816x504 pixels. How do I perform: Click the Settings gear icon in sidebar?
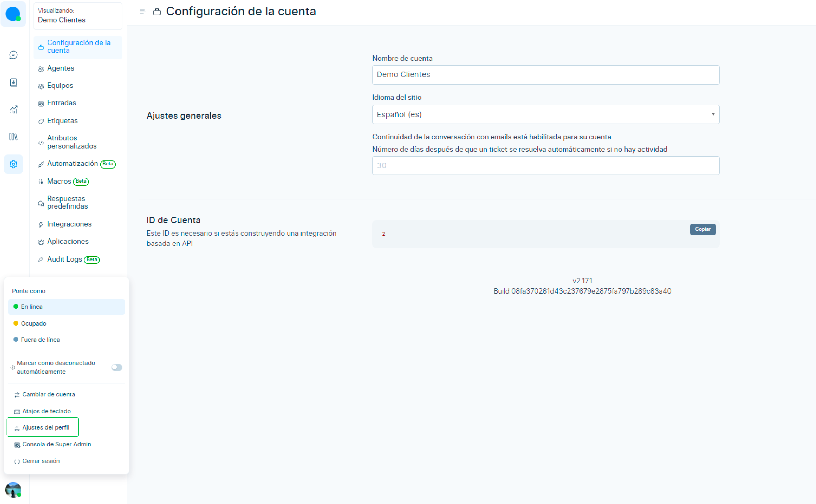pyautogui.click(x=13, y=164)
